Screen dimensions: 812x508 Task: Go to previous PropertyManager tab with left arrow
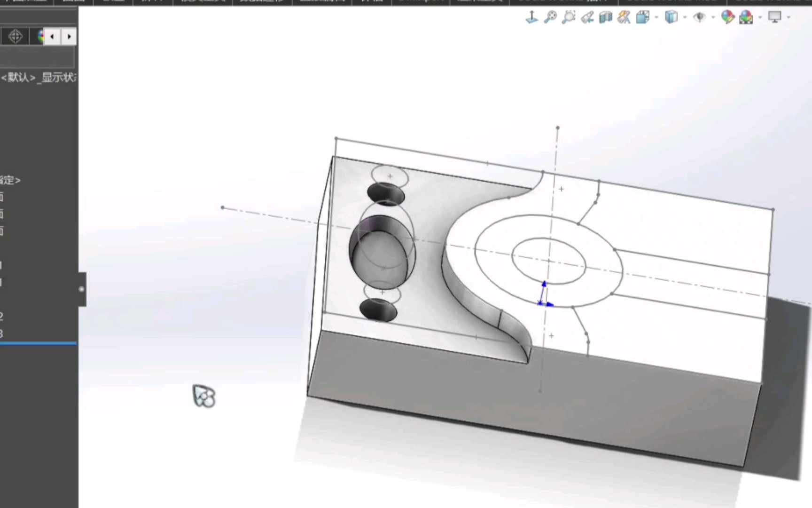pyautogui.click(x=52, y=36)
